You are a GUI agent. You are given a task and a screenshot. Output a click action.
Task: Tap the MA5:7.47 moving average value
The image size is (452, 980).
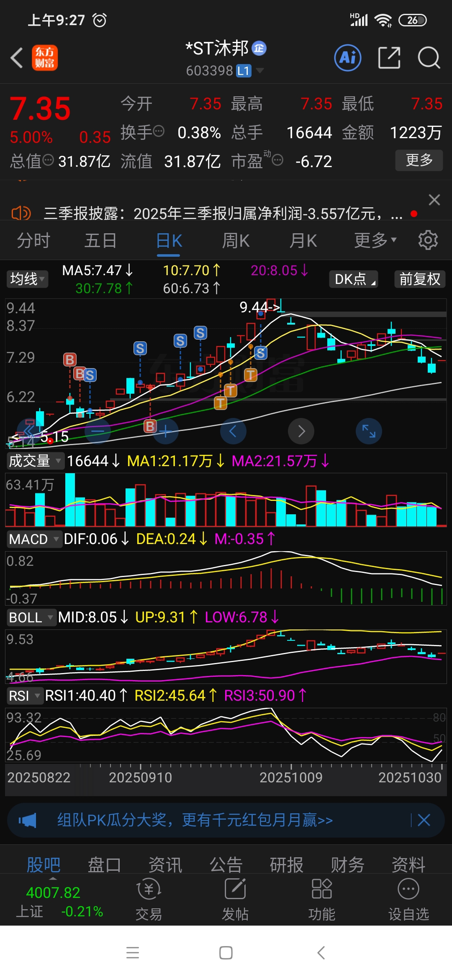point(97,271)
